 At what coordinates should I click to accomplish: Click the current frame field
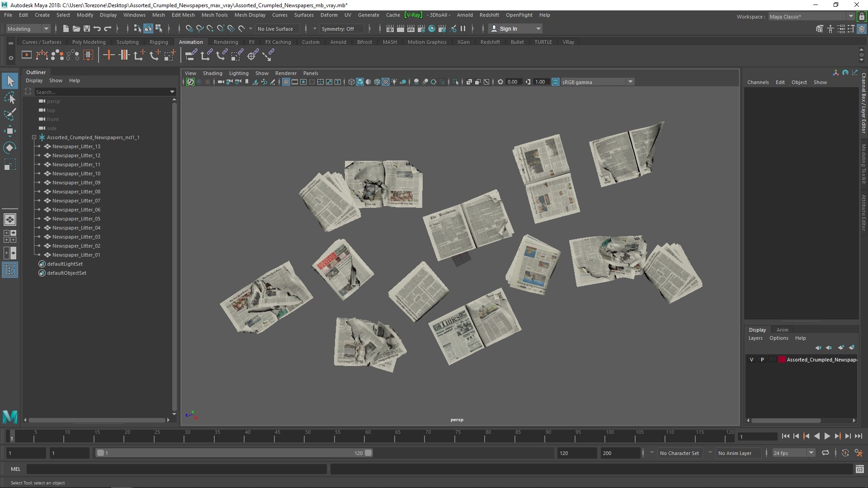[757, 436]
